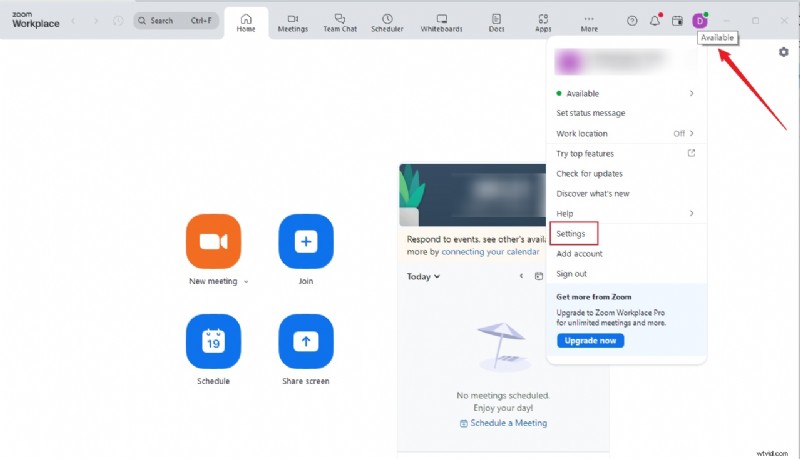Open the Team Chat tab

tap(340, 22)
